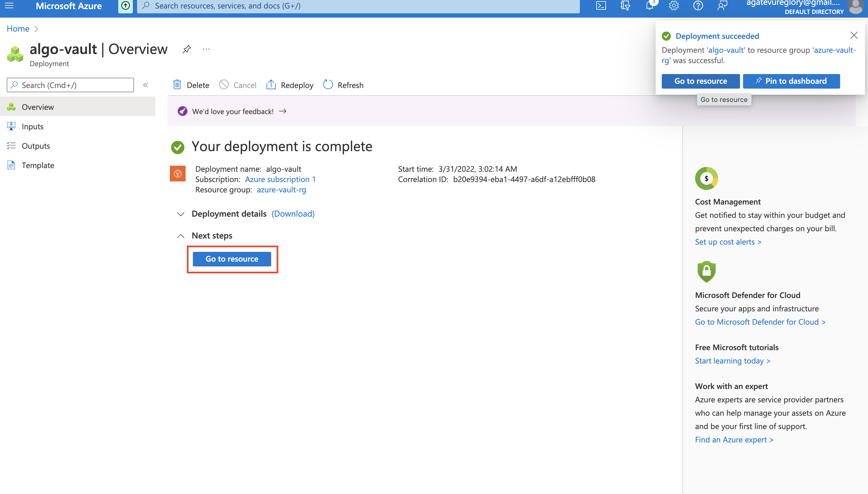The image size is (868, 494).
Task: Collapse the left sidebar with double chevron
Action: pyautogui.click(x=146, y=85)
